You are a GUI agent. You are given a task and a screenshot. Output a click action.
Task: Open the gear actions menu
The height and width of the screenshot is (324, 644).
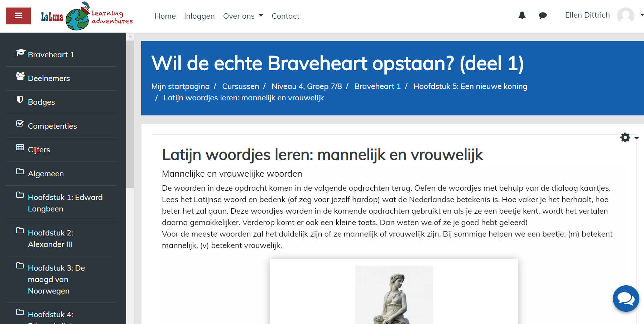625,138
